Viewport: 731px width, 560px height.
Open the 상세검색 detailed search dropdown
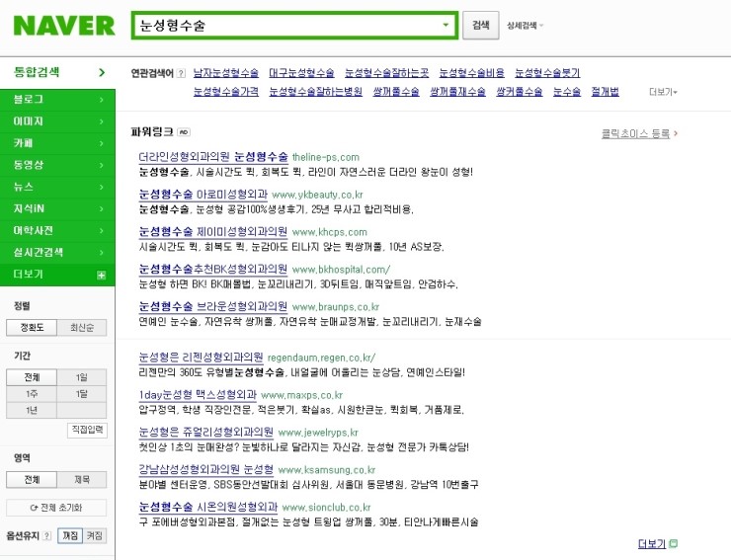point(525,26)
